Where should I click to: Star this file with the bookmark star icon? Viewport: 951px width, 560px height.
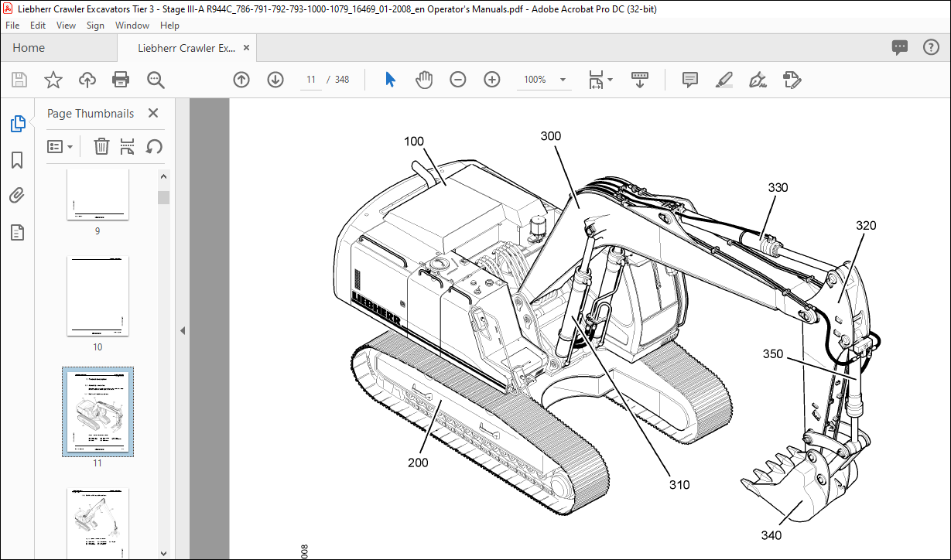click(x=53, y=80)
